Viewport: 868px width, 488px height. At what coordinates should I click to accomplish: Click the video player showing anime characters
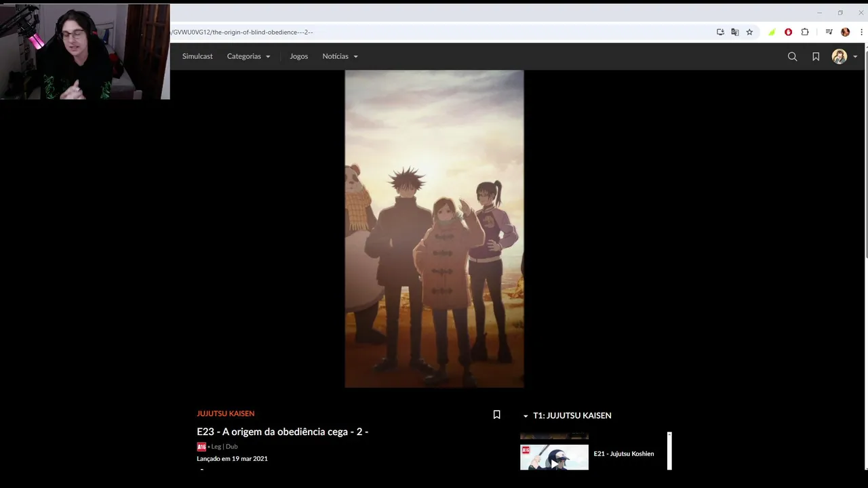point(434,229)
